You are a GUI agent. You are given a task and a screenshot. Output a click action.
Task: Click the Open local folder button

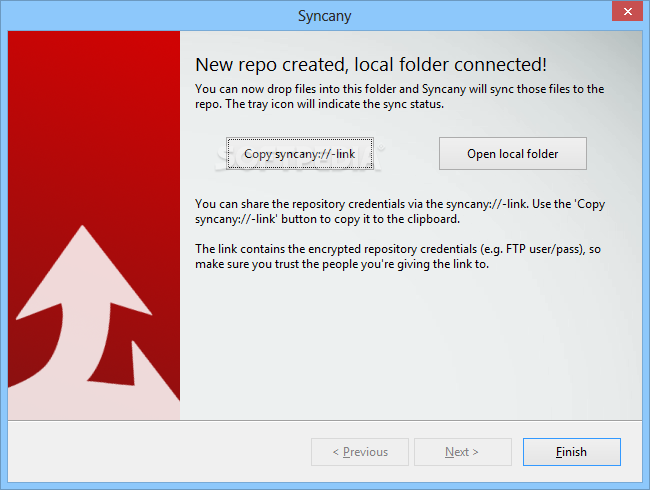click(513, 153)
